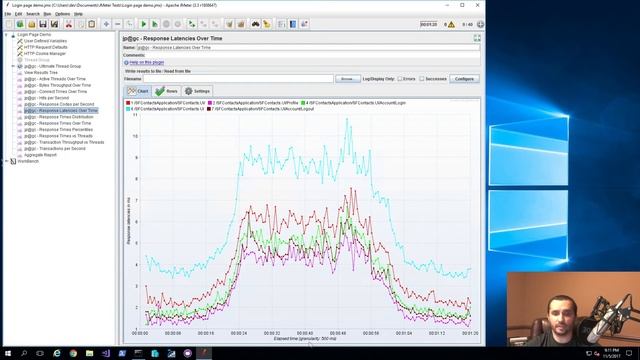Screen dimensions: 640x360
Task: Click the Collapse All minus icon
Action: [118, 24]
